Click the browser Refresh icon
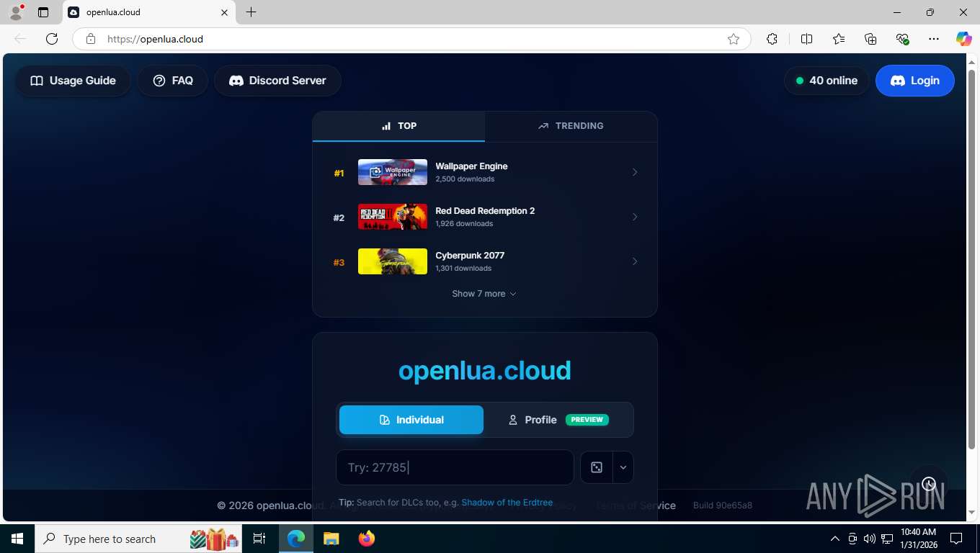 point(52,39)
